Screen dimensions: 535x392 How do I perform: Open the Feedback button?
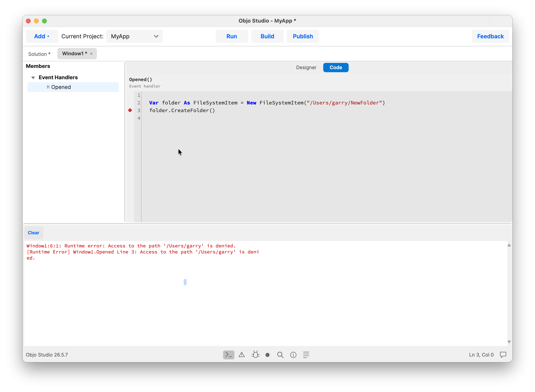pyautogui.click(x=490, y=36)
